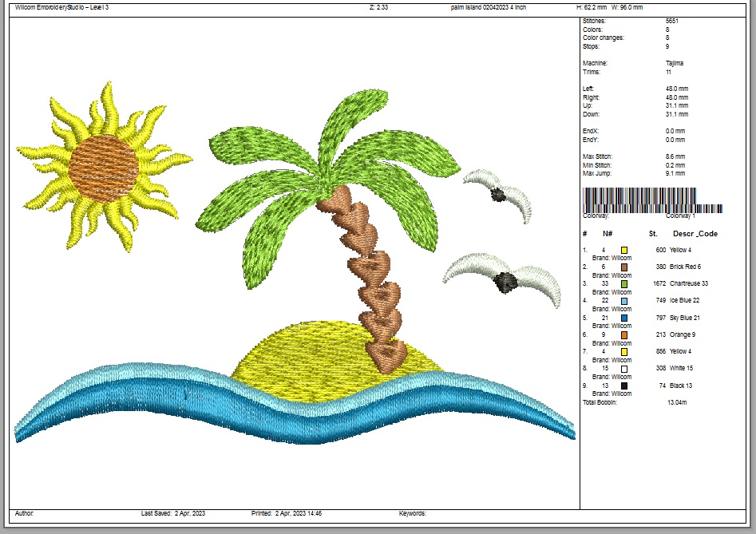Select the Black 13 thread swatch

[623, 386]
